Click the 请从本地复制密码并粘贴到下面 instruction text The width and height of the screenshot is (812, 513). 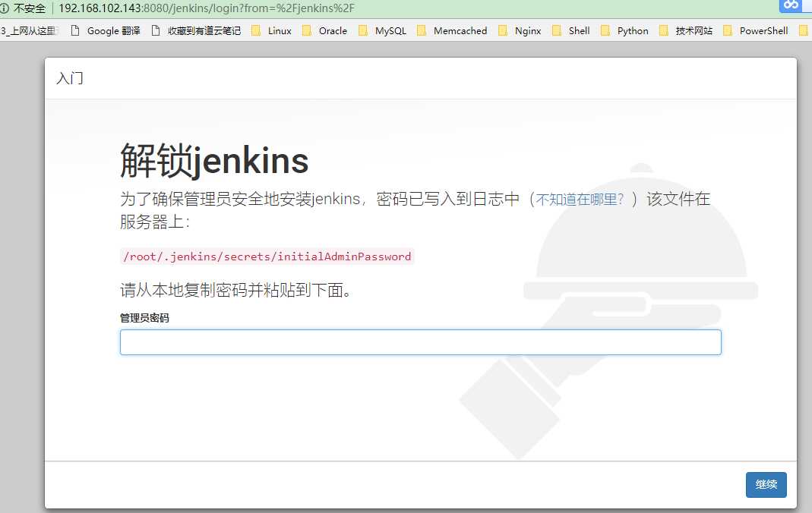pyautogui.click(x=235, y=290)
